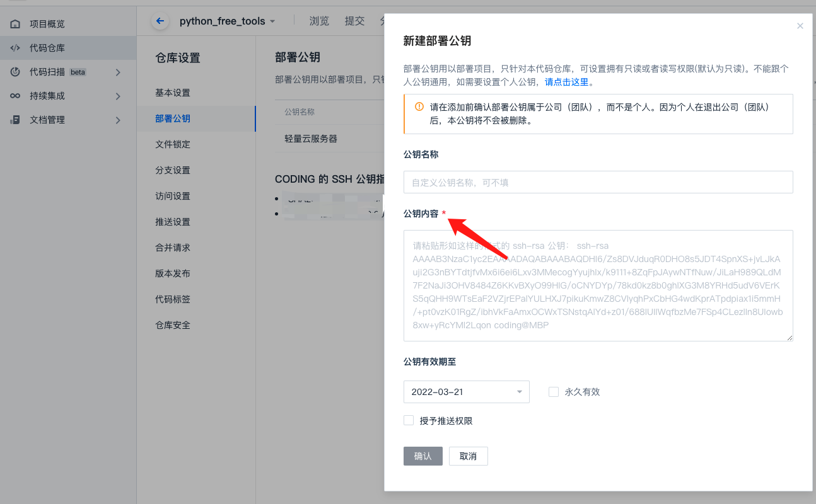
Task: Click the beta badge next to 代码扫描
Action: (78, 72)
